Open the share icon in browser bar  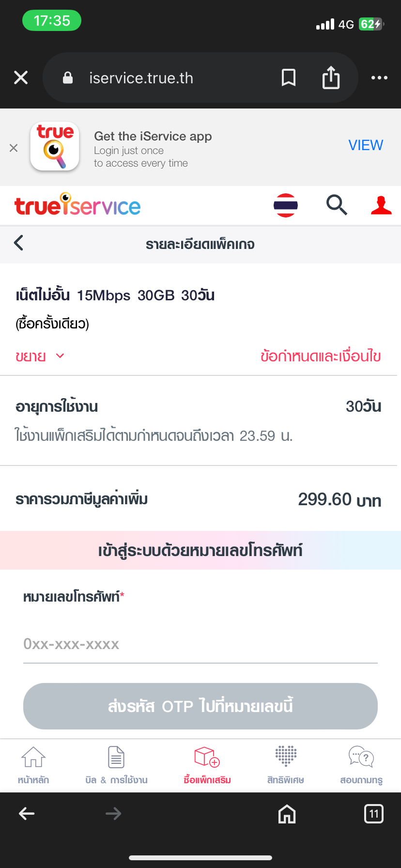pos(331,77)
